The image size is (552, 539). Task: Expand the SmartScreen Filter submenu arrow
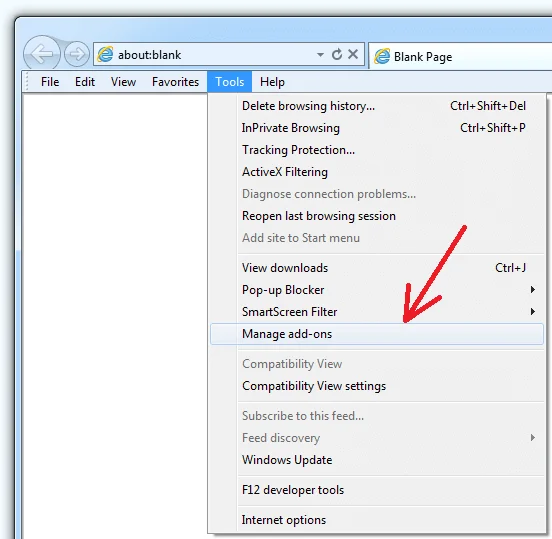click(x=533, y=312)
